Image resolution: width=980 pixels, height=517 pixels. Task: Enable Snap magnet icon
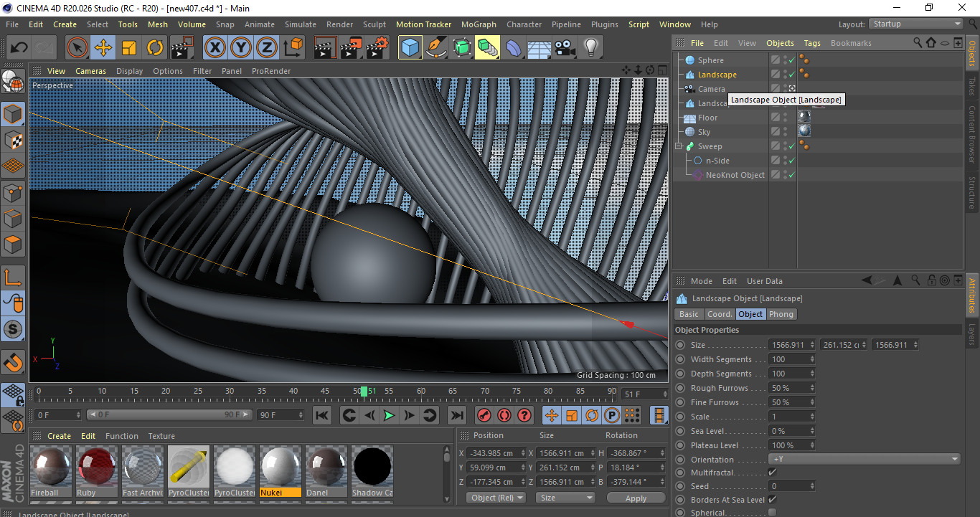tap(13, 362)
